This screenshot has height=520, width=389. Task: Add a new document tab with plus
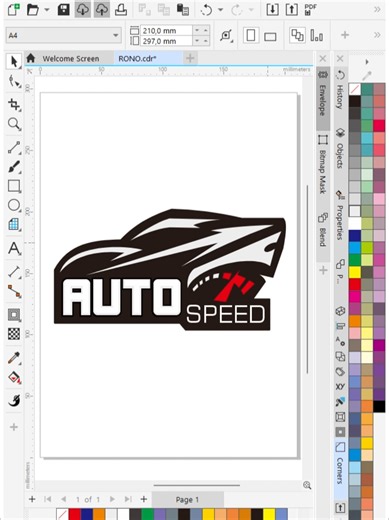[x=190, y=59]
